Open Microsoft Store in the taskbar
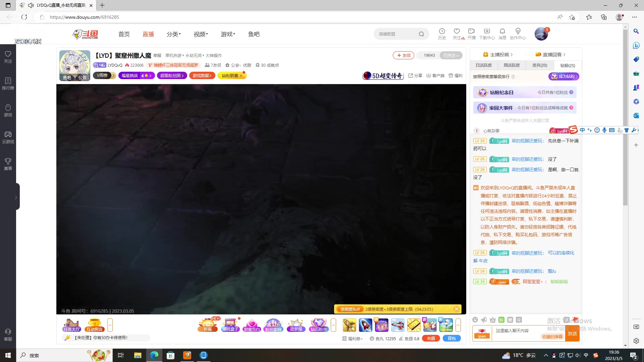The image size is (644, 362). tap(171, 355)
